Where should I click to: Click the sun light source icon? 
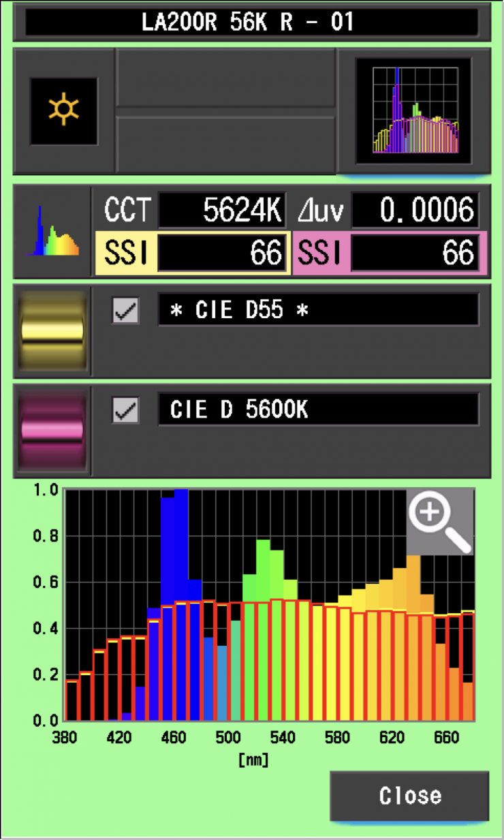coord(63,111)
